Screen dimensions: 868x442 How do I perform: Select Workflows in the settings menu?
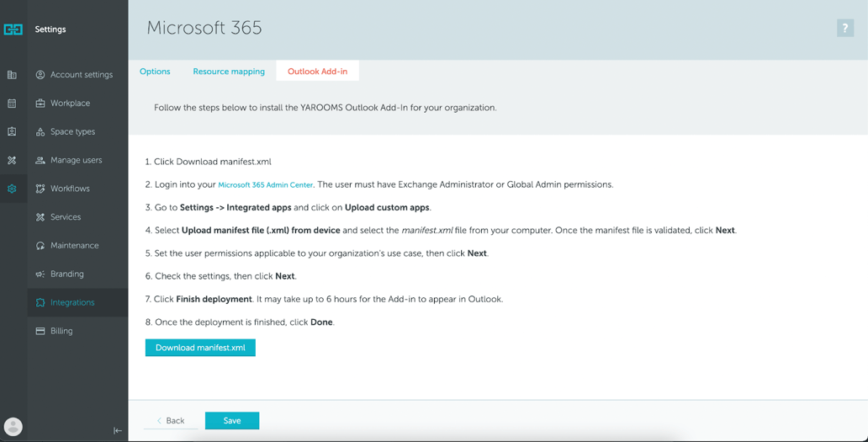[70, 189]
